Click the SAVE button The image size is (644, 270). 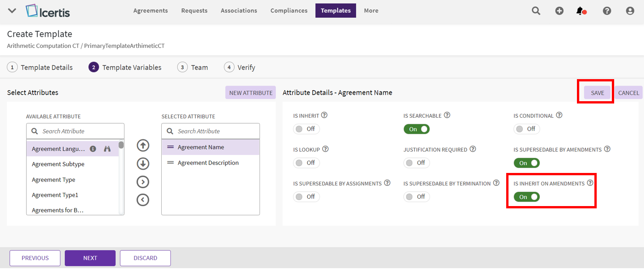pos(597,93)
